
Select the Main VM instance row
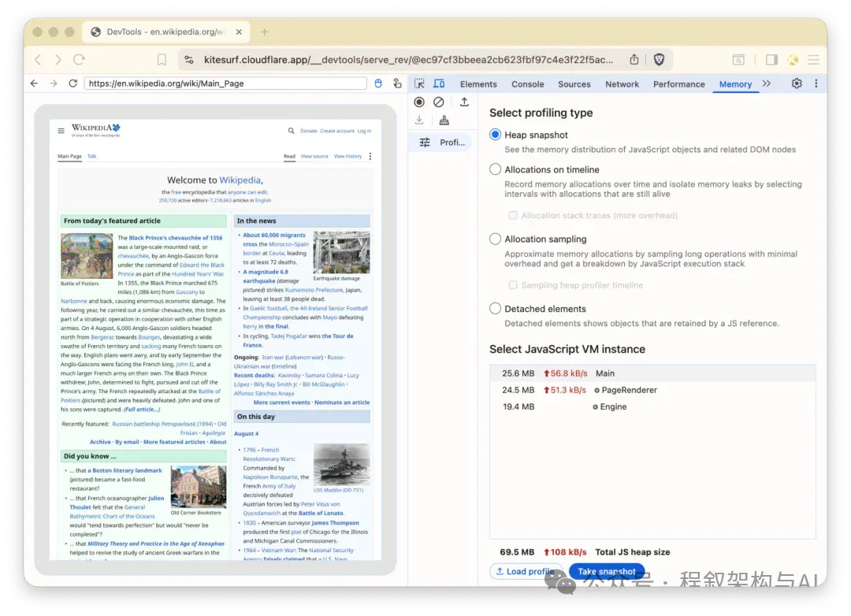[x=652, y=373]
